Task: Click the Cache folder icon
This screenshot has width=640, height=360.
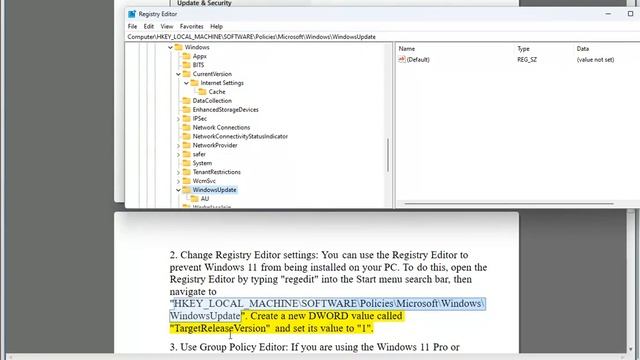Action: tap(202, 92)
